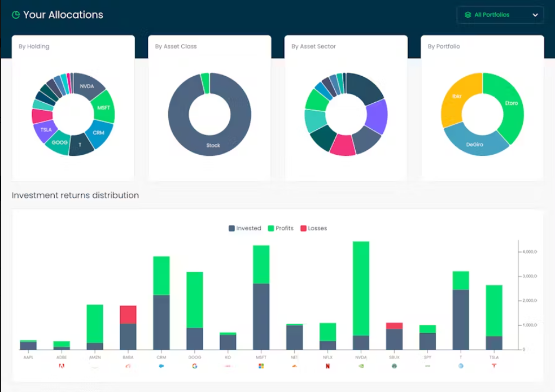The image size is (555, 392).
Task: Click the Nvidia logo under NVDA
Action: click(x=361, y=366)
